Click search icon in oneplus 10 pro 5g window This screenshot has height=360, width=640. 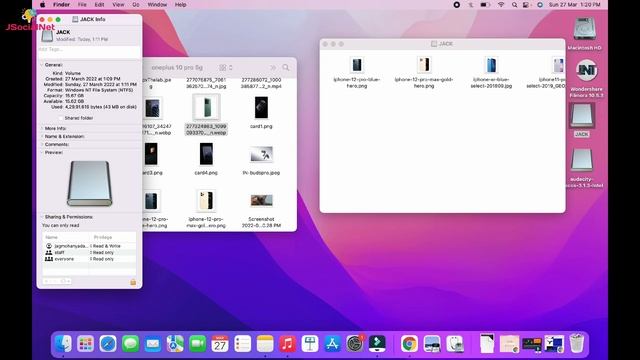(286, 67)
